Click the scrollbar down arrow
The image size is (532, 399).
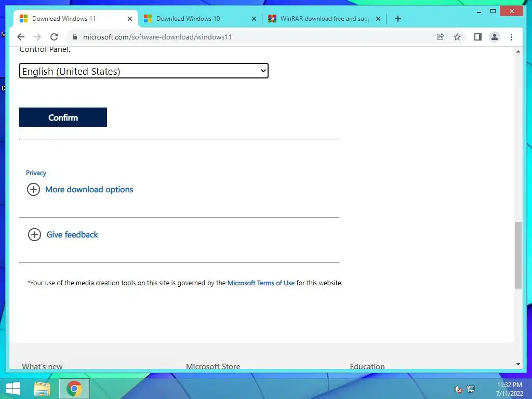pos(518,364)
